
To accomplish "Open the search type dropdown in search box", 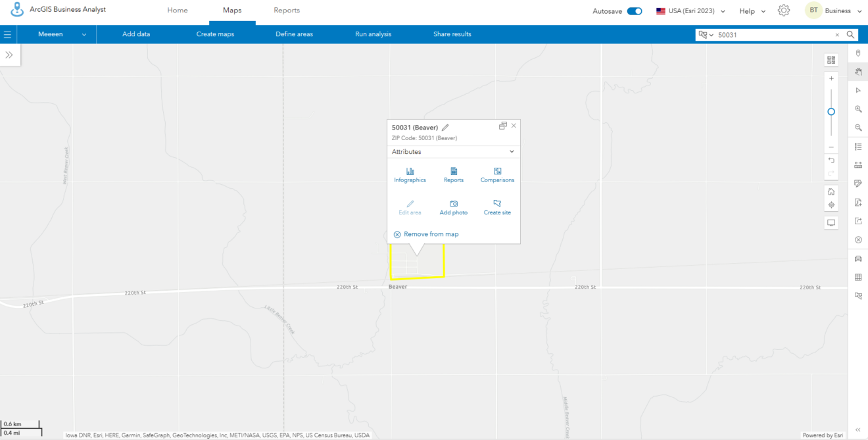I will point(706,35).
